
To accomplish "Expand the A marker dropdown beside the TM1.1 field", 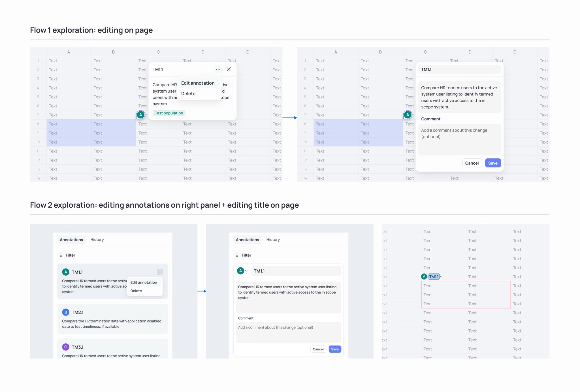I will point(246,271).
